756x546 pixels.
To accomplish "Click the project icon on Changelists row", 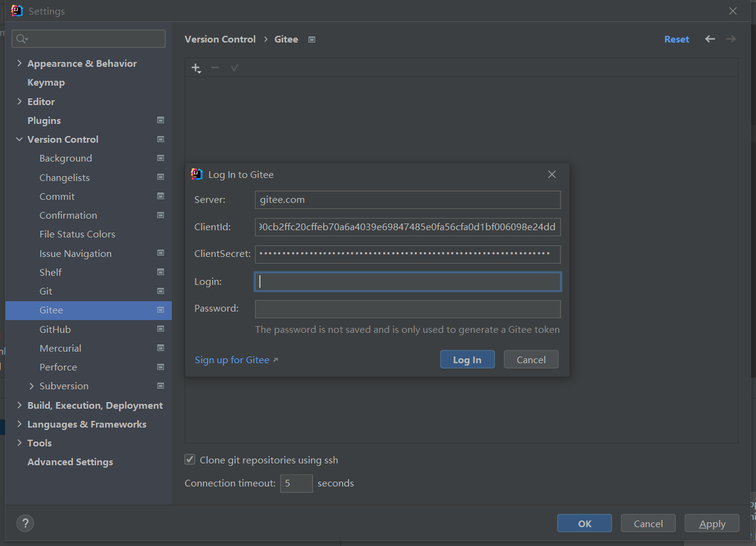I will pos(160,177).
